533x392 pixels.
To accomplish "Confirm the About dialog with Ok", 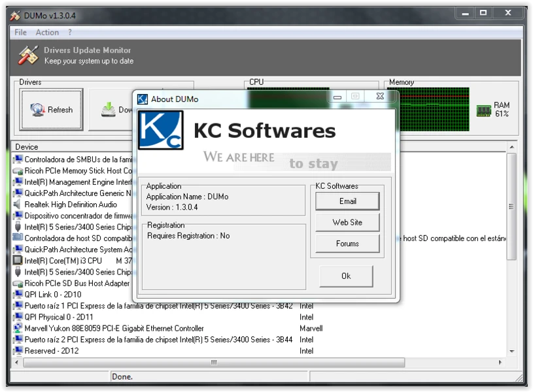I will point(346,276).
